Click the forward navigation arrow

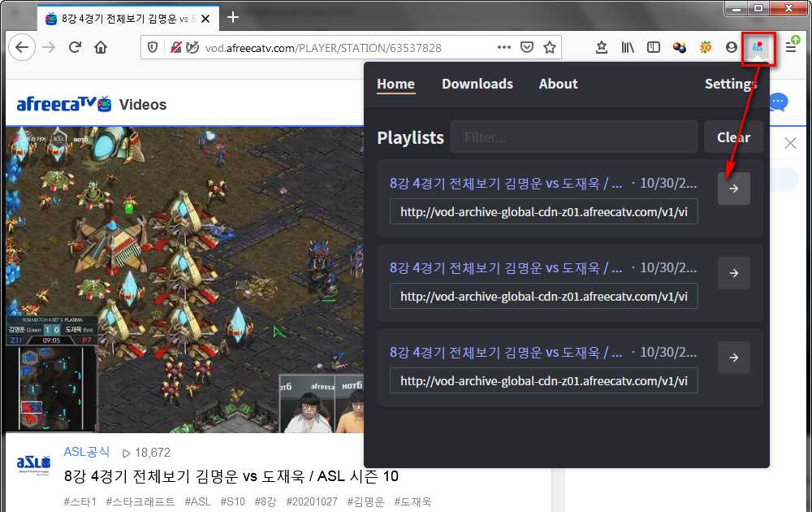pyautogui.click(x=49, y=48)
